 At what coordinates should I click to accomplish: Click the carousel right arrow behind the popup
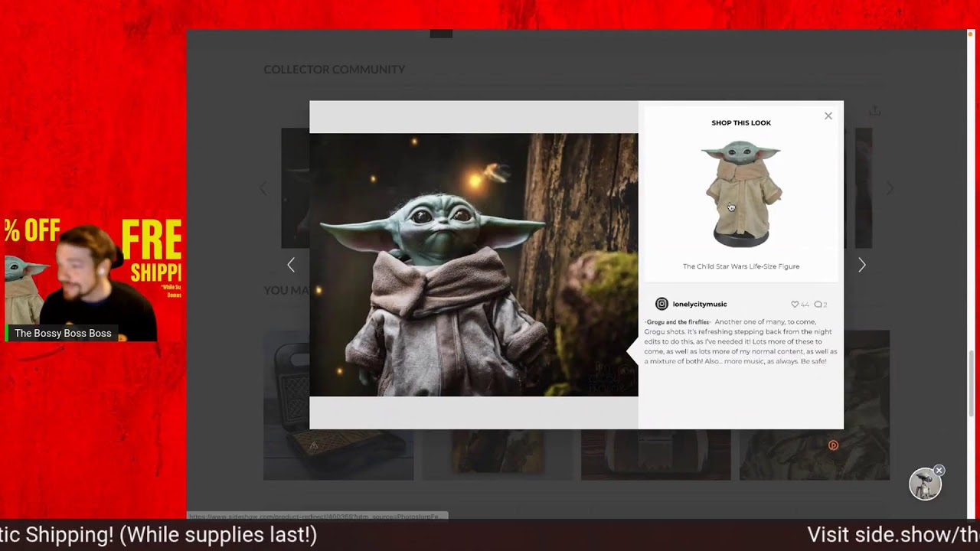(x=890, y=188)
